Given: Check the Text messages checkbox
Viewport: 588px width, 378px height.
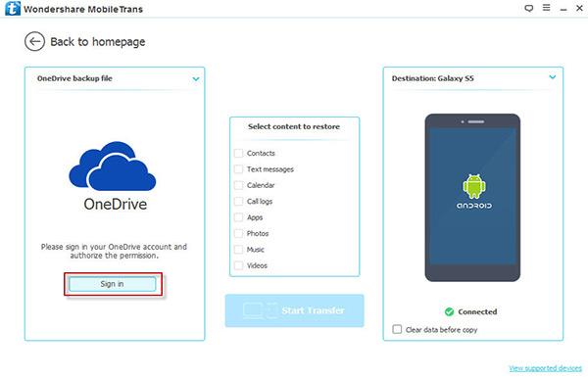Looking at the screenshot, I should [x=238, y=169].
